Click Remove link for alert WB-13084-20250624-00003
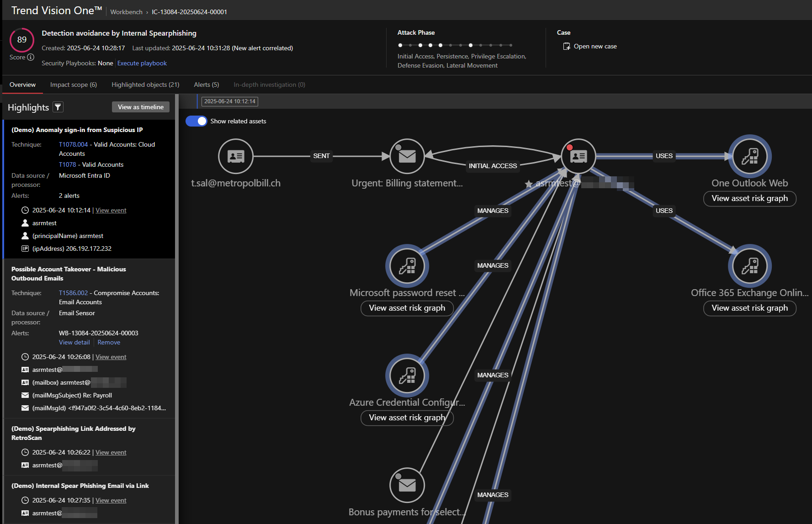The image size is (812, 524). 109,342
